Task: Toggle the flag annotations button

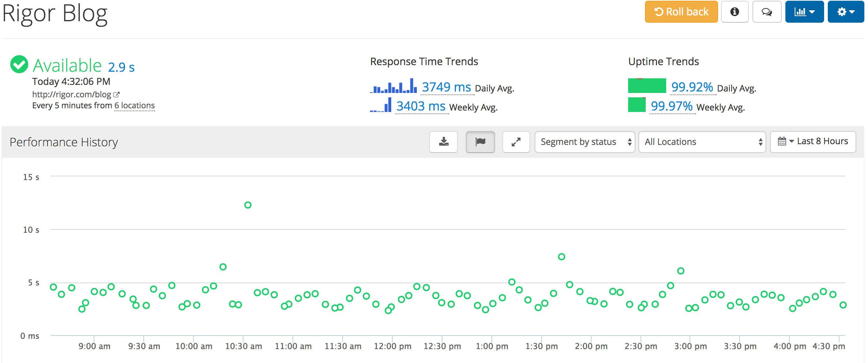Action: [x=480, y=142]
